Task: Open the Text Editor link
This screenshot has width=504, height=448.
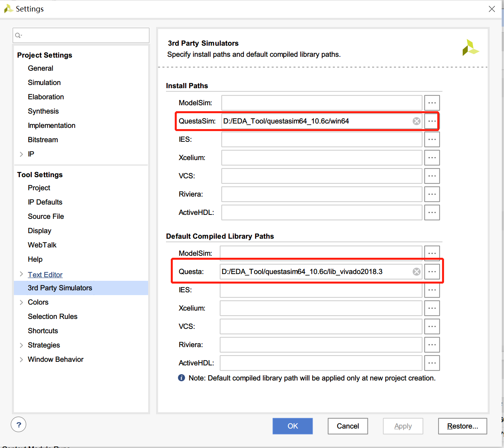Action: (x=45, y=275)
